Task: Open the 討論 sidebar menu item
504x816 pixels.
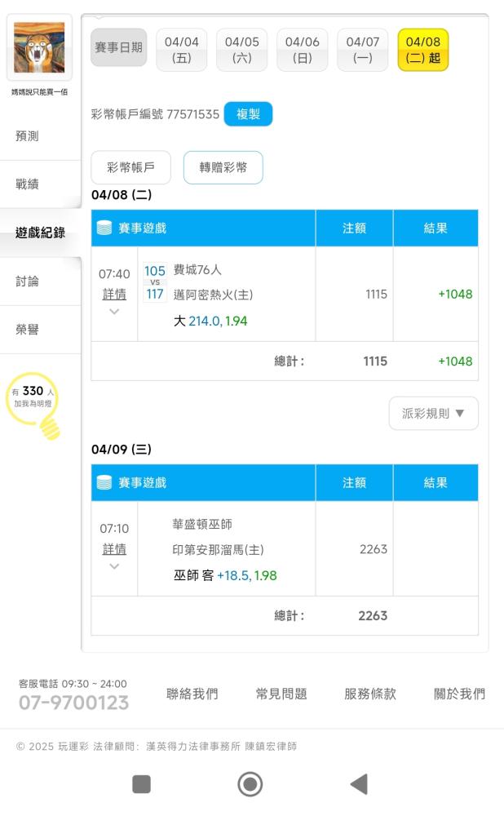Action: coord(27,282)
